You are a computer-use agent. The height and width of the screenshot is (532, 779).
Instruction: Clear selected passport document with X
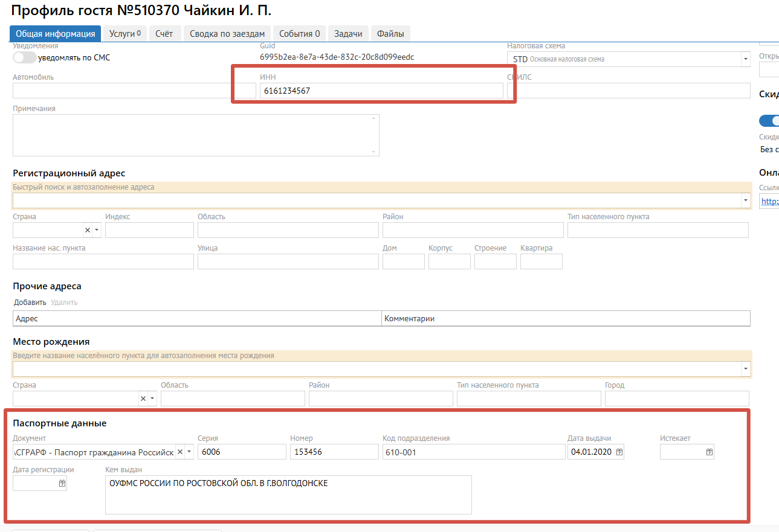180,452
